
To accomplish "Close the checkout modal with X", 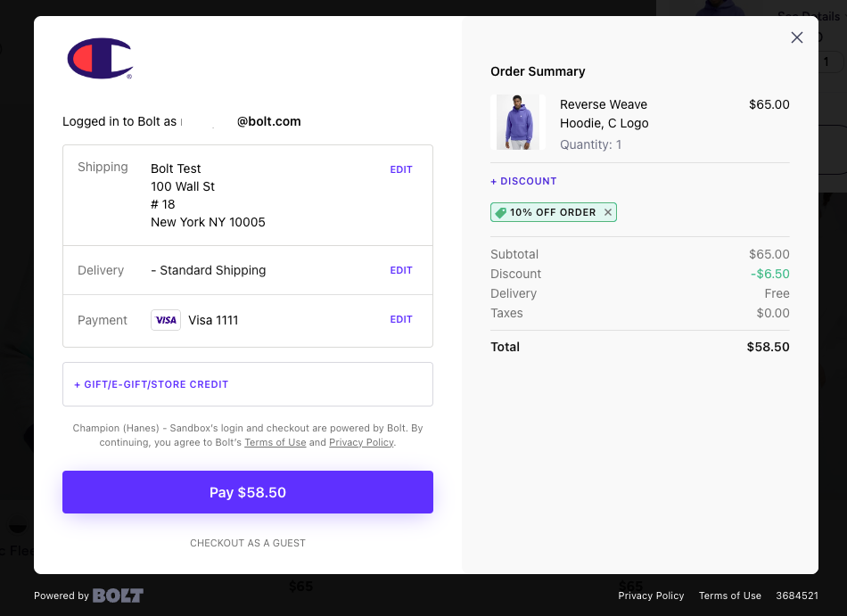I will point(797,37).
